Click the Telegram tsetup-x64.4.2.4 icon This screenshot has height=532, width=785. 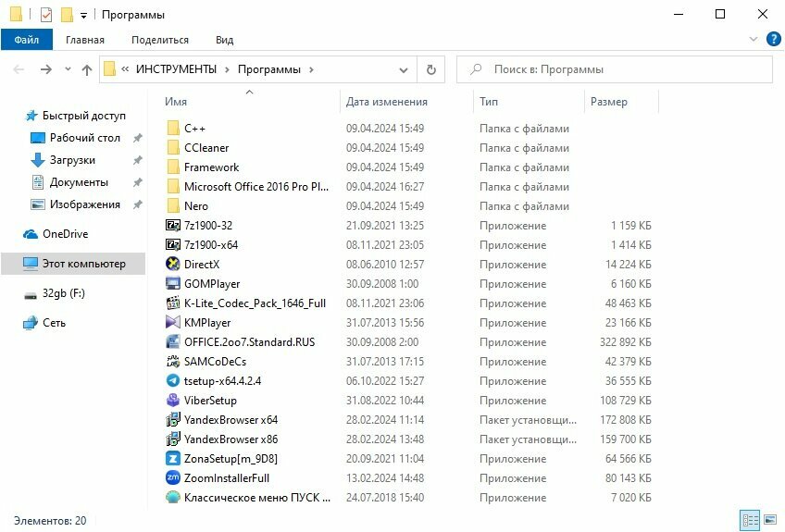point(173,381)
